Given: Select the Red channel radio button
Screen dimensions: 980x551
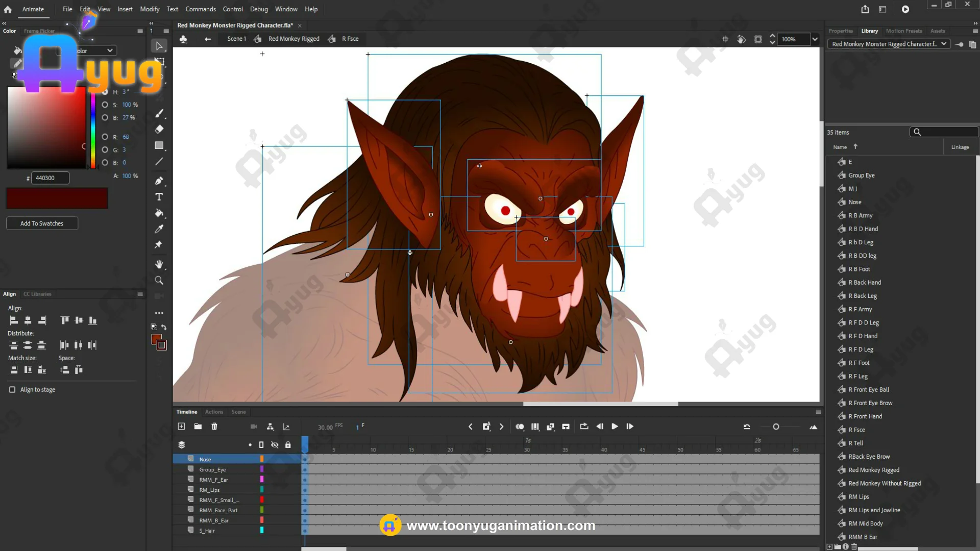Looking at the screenshot, I should (x=105, y=137).
